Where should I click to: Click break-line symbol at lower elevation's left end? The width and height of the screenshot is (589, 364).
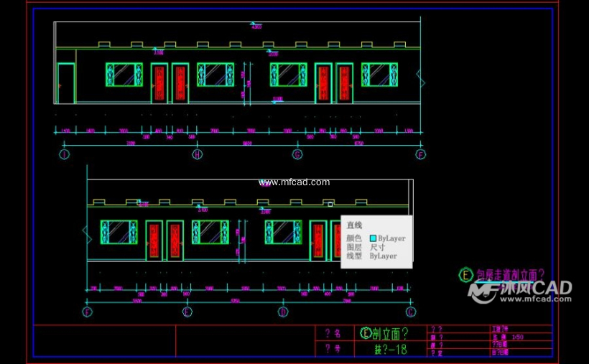pos(86,233)
